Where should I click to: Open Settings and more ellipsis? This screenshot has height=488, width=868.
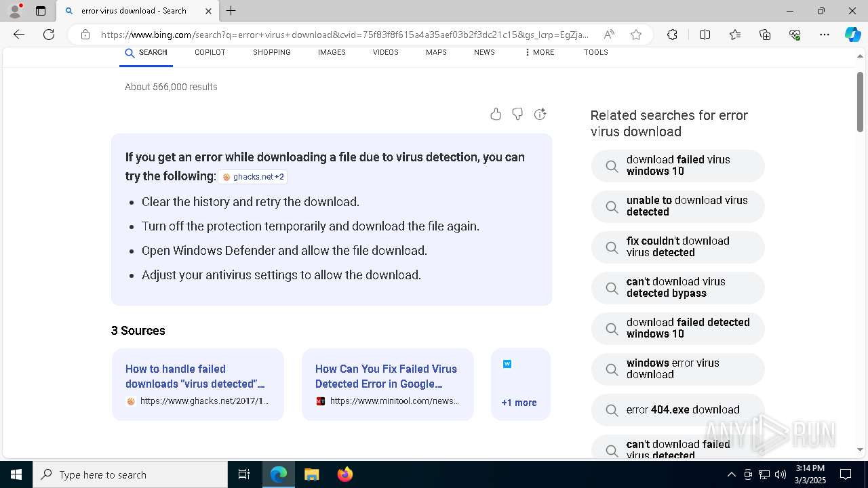[x=825, y=35]
